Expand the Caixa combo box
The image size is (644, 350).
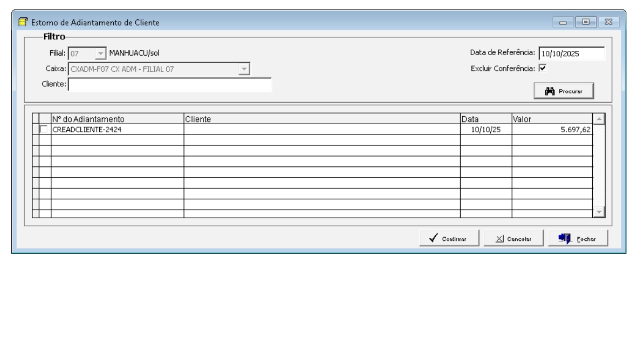[x=243, y=69]
